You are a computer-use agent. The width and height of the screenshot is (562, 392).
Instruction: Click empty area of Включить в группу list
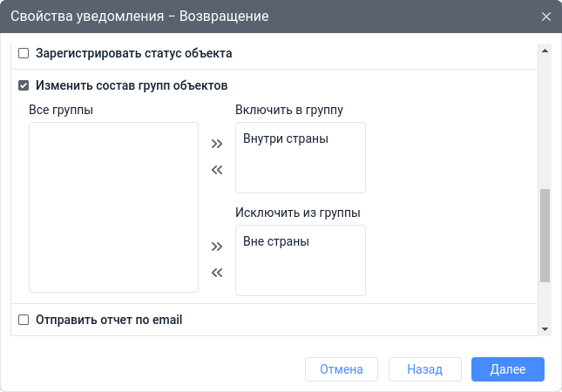coord(300,172)
